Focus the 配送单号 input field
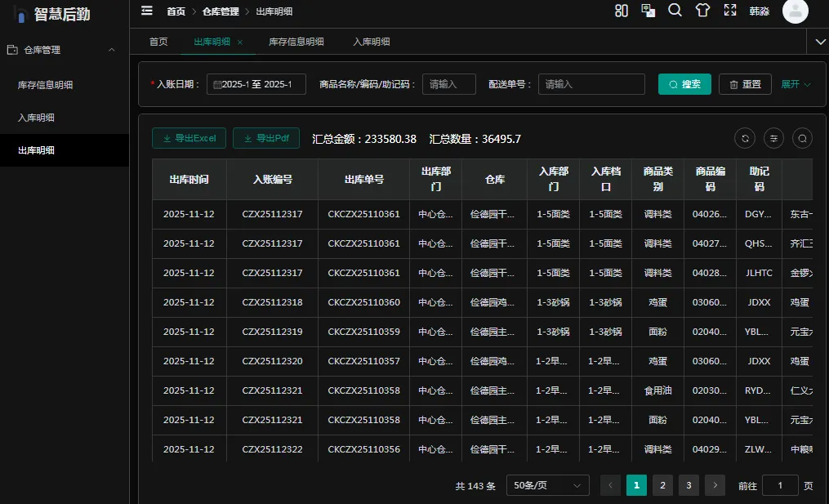Viewport: 829px width, 504px height. tap(591, 84)
